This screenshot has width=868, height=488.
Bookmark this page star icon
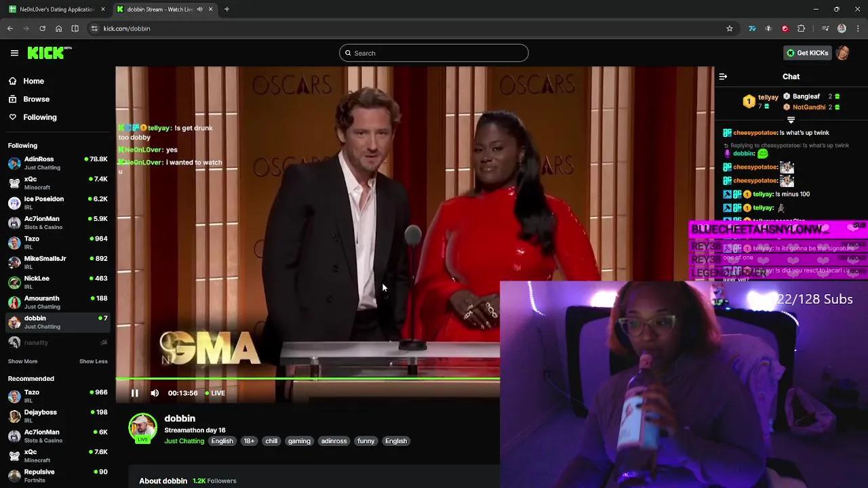point(730,28)
